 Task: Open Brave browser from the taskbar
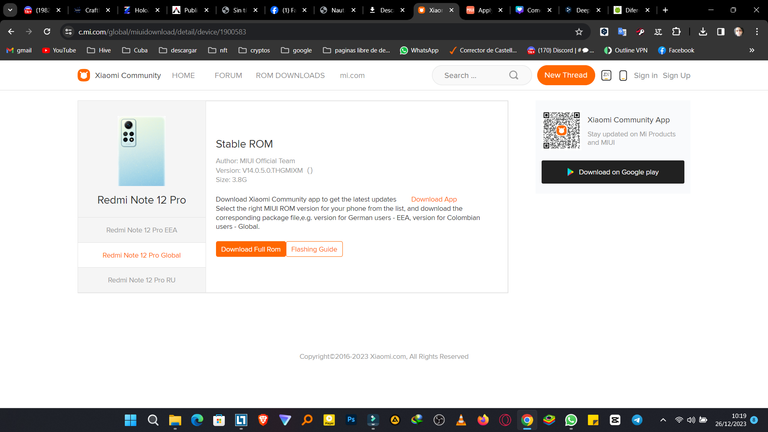point(263,420)
